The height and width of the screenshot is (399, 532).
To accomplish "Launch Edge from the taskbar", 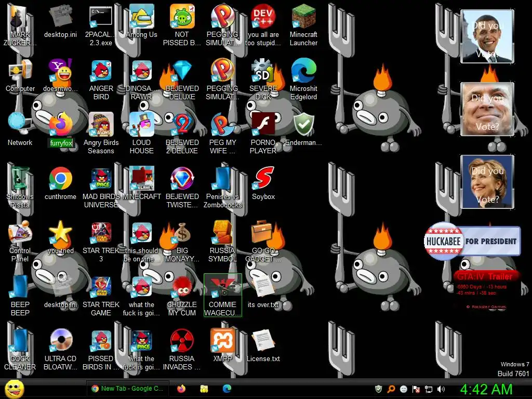I will (227, 389).
